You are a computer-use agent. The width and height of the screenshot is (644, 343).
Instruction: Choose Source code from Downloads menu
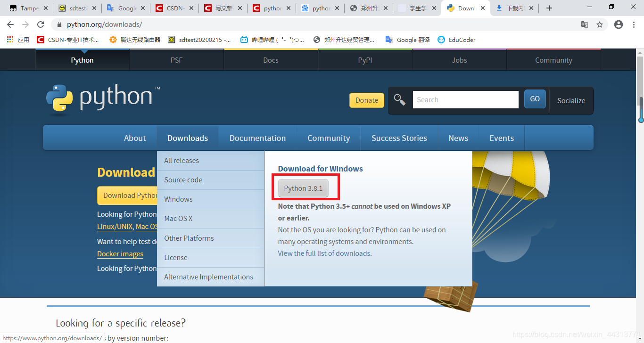[211, 180]
